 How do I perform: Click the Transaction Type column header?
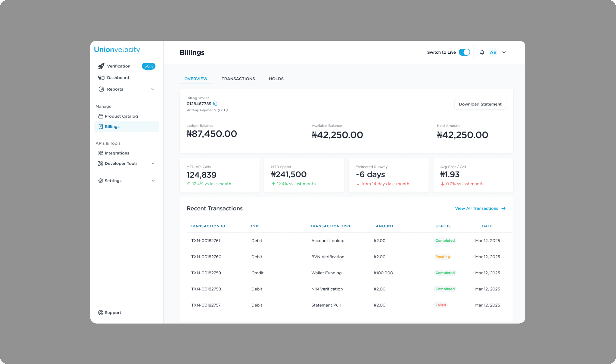click(x=331, y=226)
